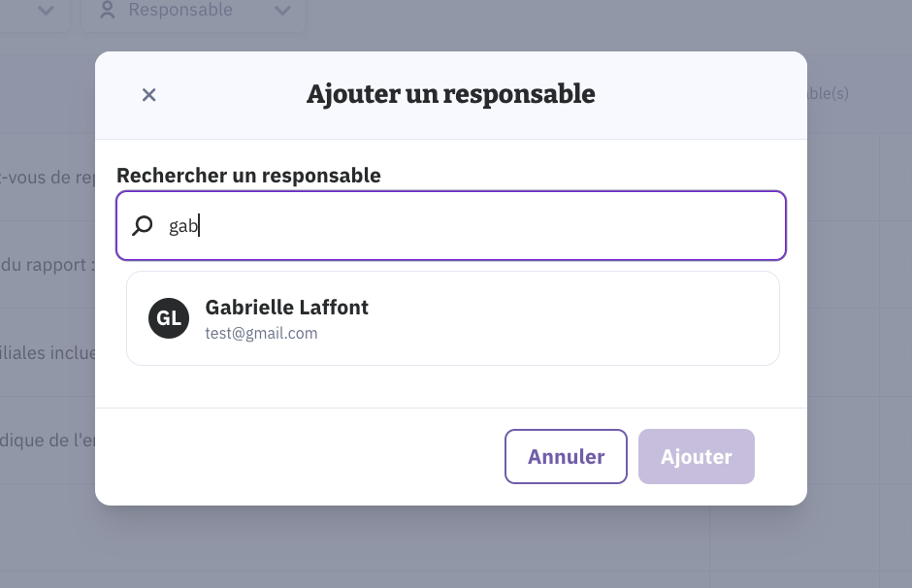Click the "Ajouter un responsable" dialog title
This screenshot has width=912, height=588.
point(450,94)
